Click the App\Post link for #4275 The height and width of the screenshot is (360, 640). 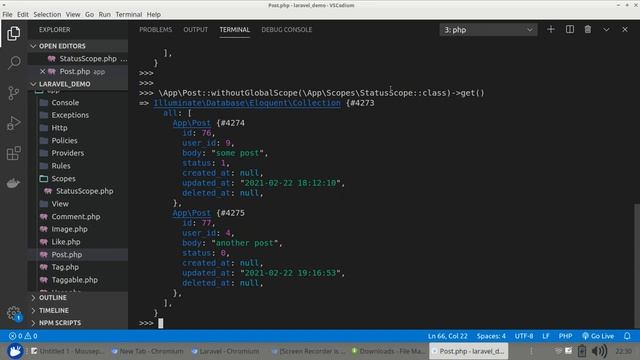(x=191, y=213)
